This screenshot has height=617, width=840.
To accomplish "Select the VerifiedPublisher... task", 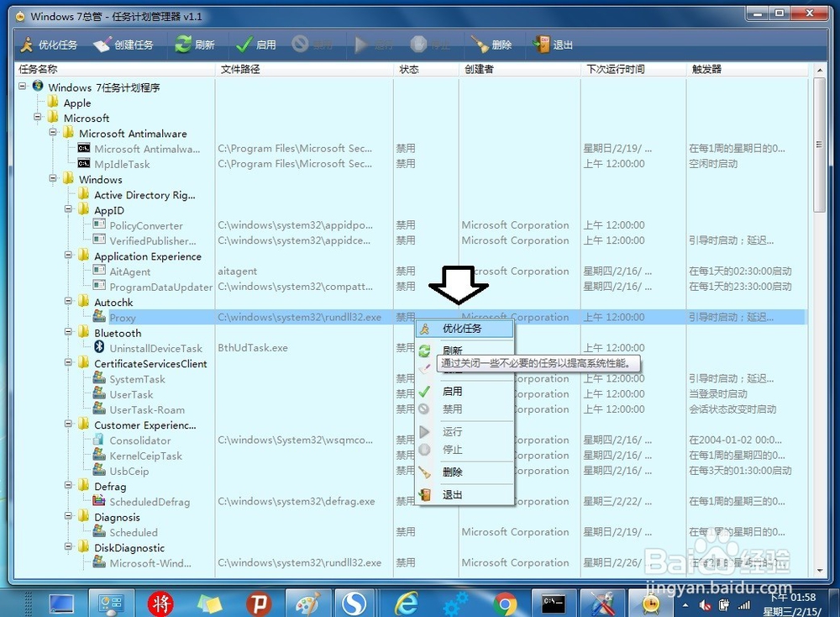I will 153,241.
